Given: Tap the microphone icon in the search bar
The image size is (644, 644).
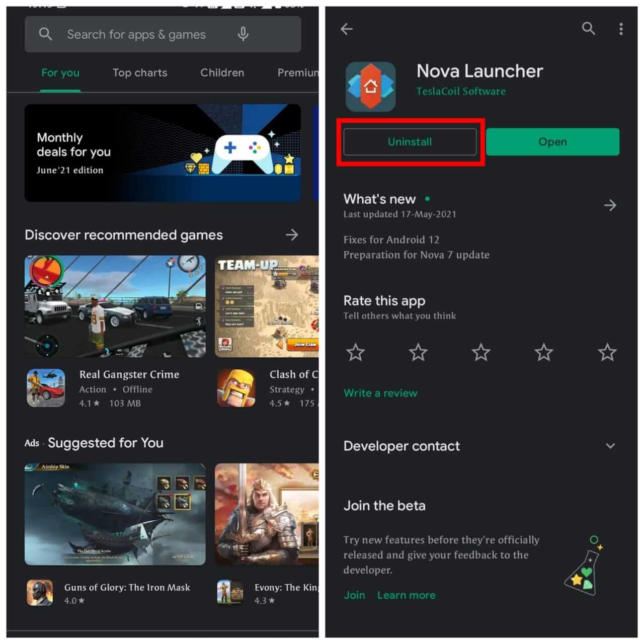Looking at the screenshot, I should (x=243, y=34).
